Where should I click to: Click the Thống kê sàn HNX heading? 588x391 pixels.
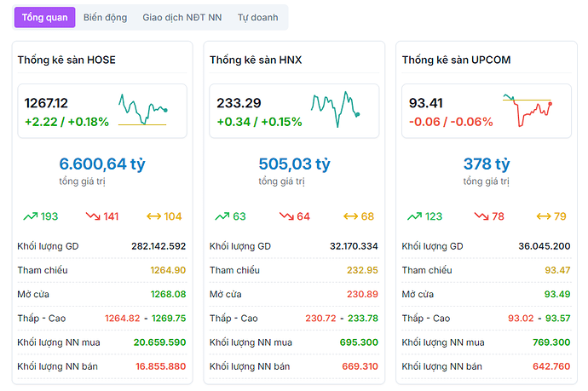click(x=256, y=60)
